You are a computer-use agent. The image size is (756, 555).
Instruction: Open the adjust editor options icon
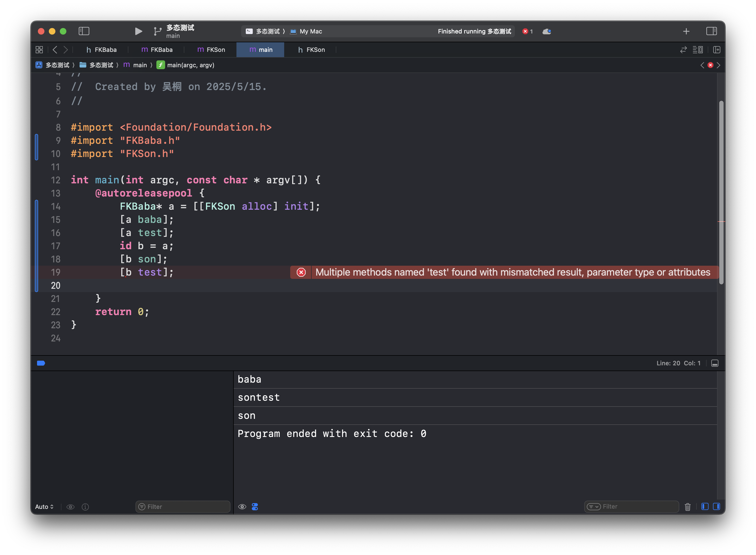pos(698,50)
